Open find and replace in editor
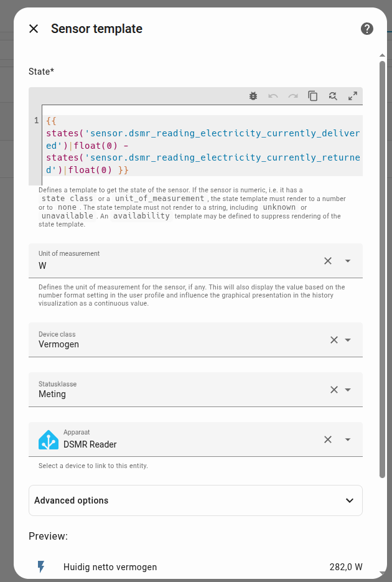 tap(333, 96)
